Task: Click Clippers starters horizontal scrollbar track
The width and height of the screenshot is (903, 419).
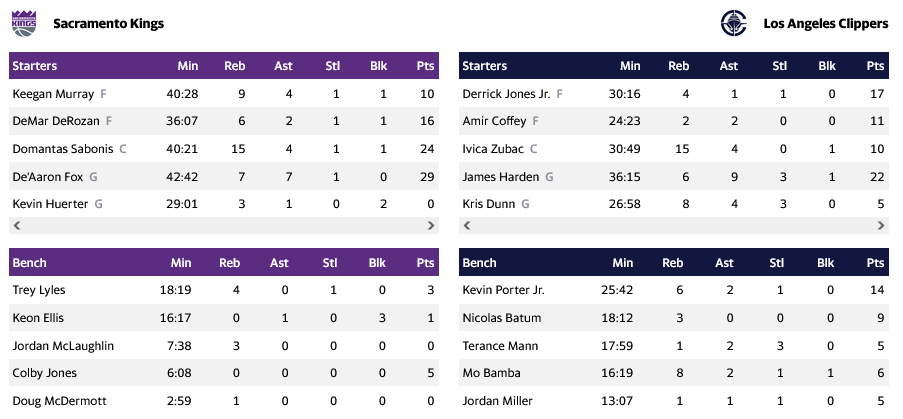Action: tap(673, 226)
